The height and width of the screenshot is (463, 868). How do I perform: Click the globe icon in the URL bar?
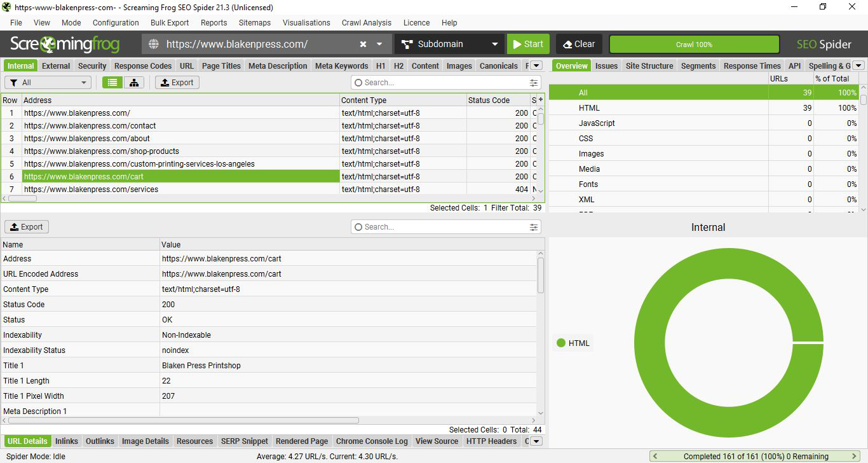(x=153, y=44)
